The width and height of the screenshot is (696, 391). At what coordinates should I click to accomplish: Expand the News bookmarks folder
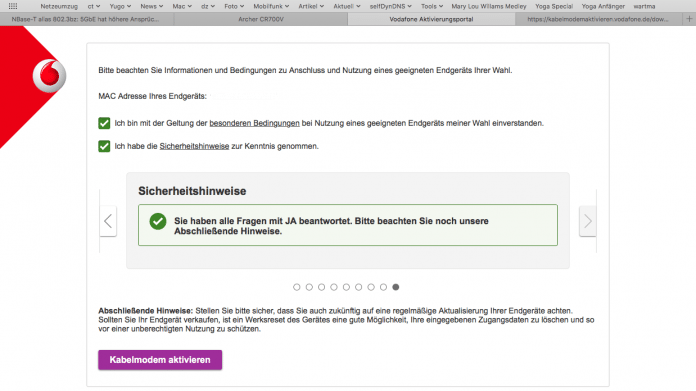point(152,6)
